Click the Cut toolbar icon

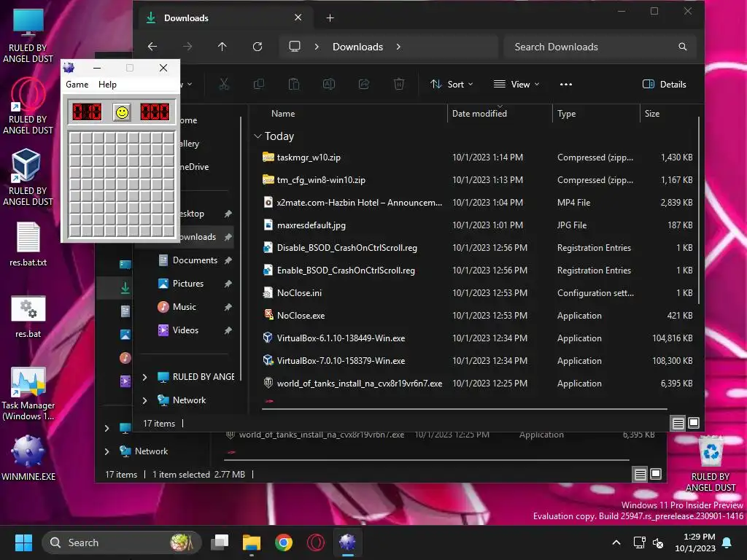pyautogui.click(x=224, y=85)
